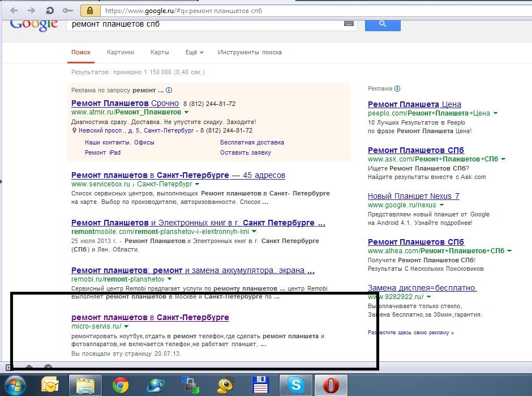Expand dropdown arrow next to www.servicebox.ru URL
The height and width of the screenshot is (396, 532).
tap(197, 184)
